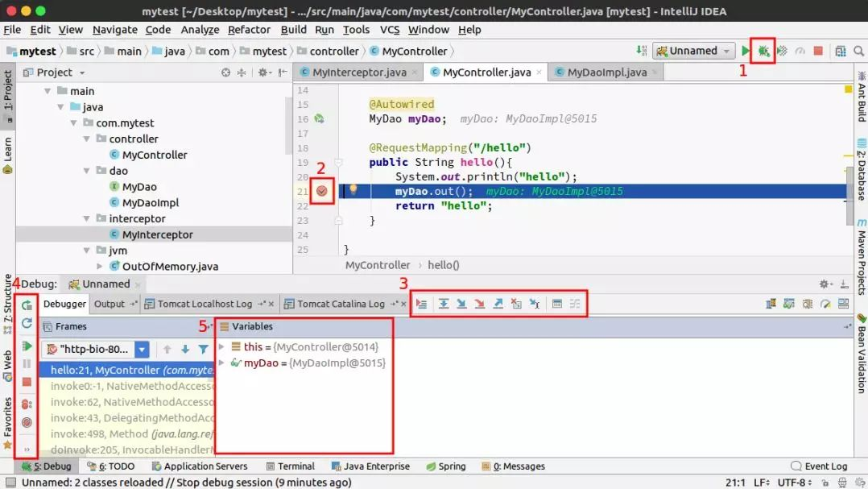Open the 6: TODO tool window
The width and height of the screenshot is (868, 489).
111,466
